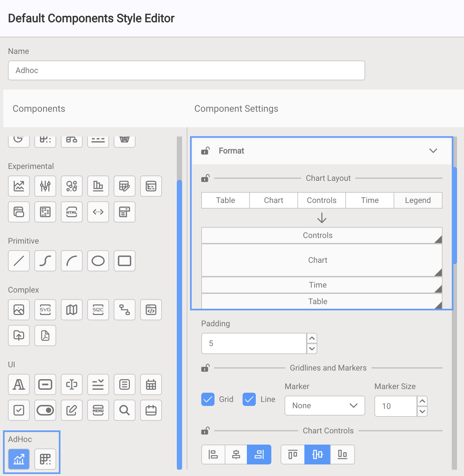Choose the toggle switch UI component
The image size is (464, 476).
[45, 410]
